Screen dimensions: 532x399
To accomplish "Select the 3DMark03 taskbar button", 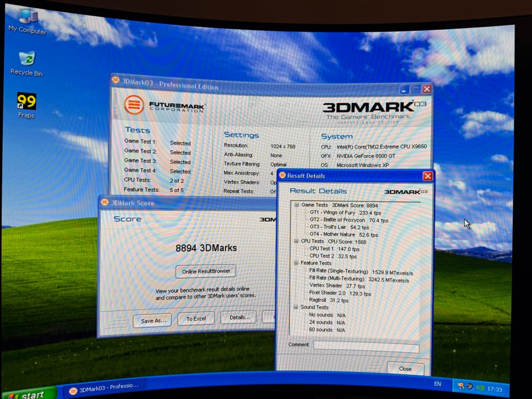I will tap(105, 387).
